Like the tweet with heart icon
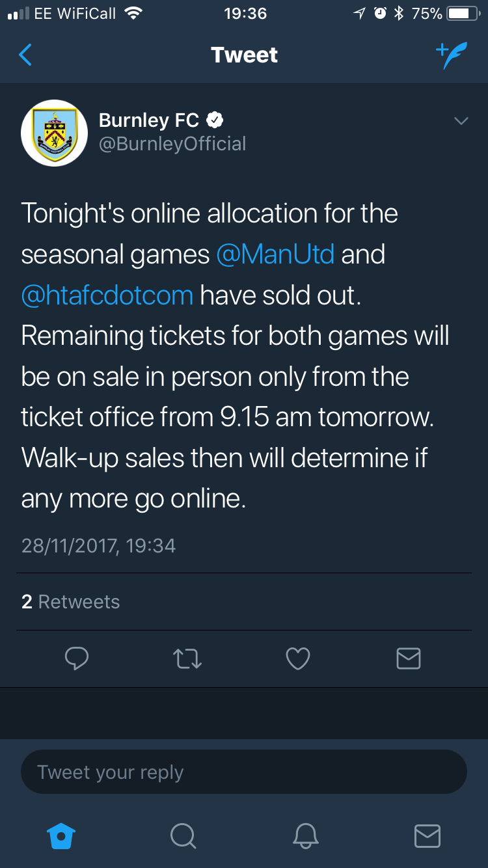Viewport: 488px width, 868px height. tap(298, 658)
